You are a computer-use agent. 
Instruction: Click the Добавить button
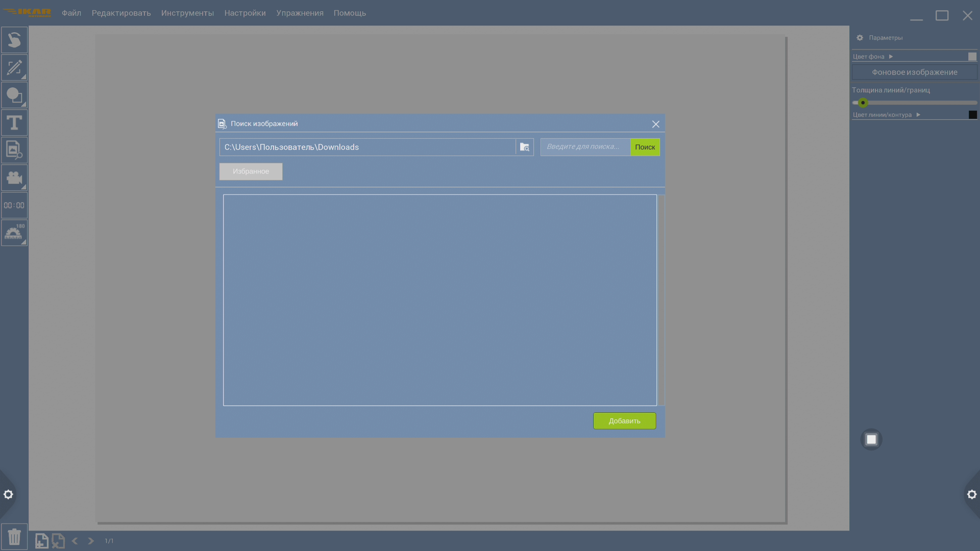click(x=624, y=421)
